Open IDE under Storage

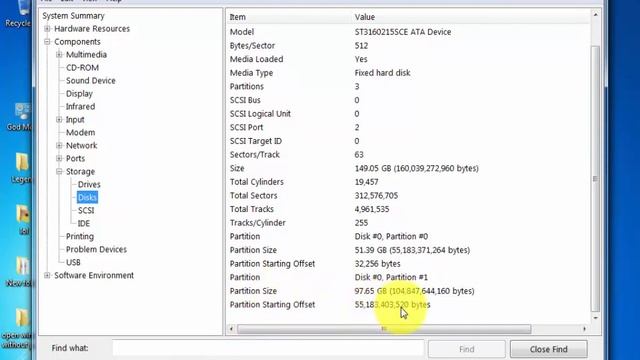pos(84,224)
